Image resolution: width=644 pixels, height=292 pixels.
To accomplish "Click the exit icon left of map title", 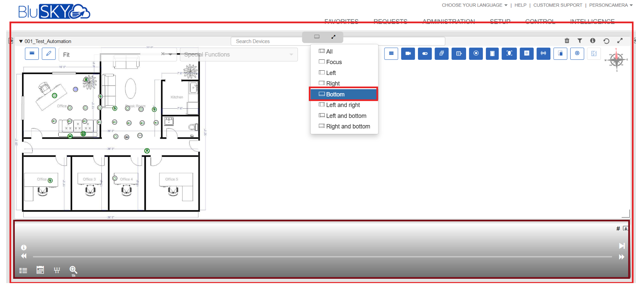I will tap(11, 41).
